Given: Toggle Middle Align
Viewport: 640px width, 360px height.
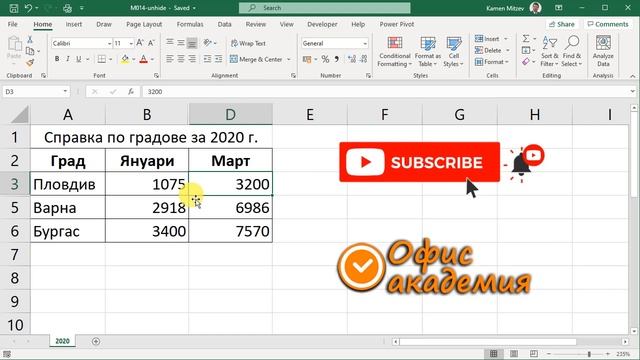Looking at the screenshot, I should [x=181, y=42].
